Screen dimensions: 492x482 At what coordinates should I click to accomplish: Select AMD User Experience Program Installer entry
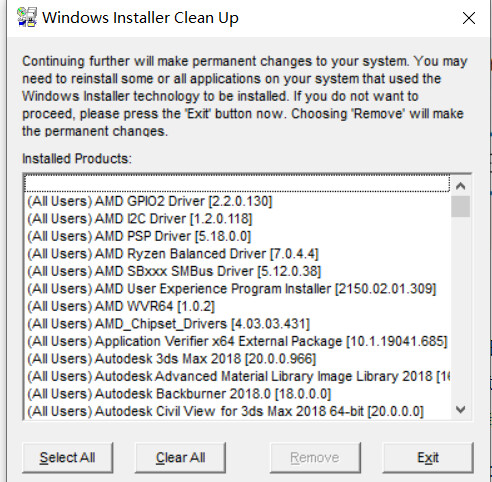click(x=237, y=289)
